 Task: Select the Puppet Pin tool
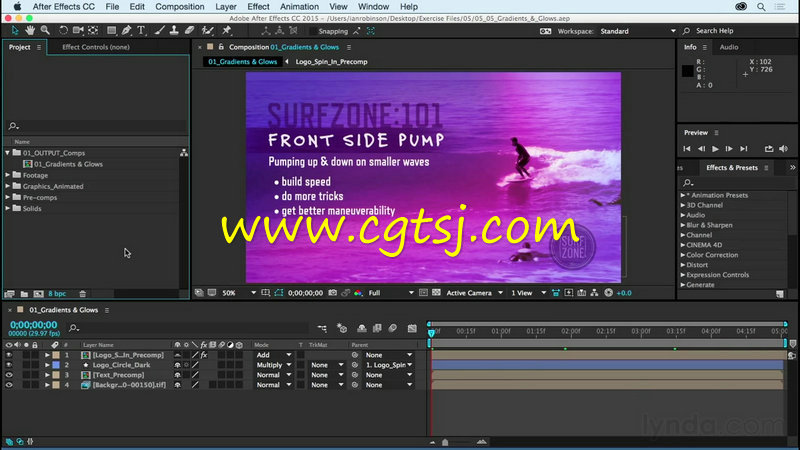pyautogui.click(x=227, y=31)
